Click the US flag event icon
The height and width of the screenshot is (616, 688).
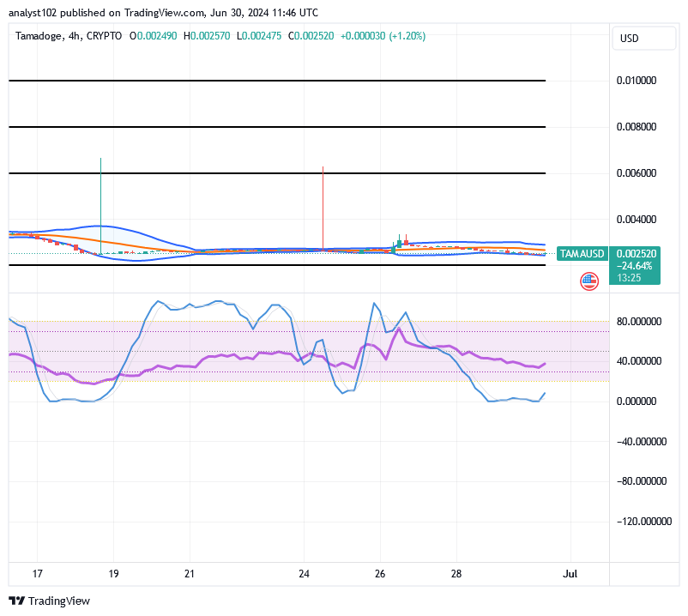point(589,281)
